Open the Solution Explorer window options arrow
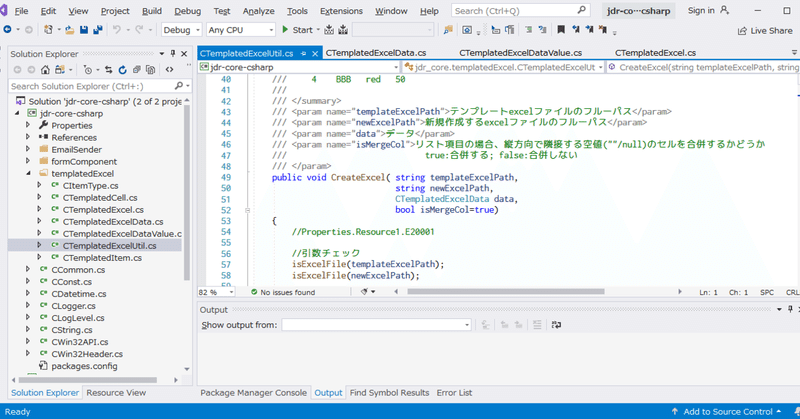 point(162,53)
